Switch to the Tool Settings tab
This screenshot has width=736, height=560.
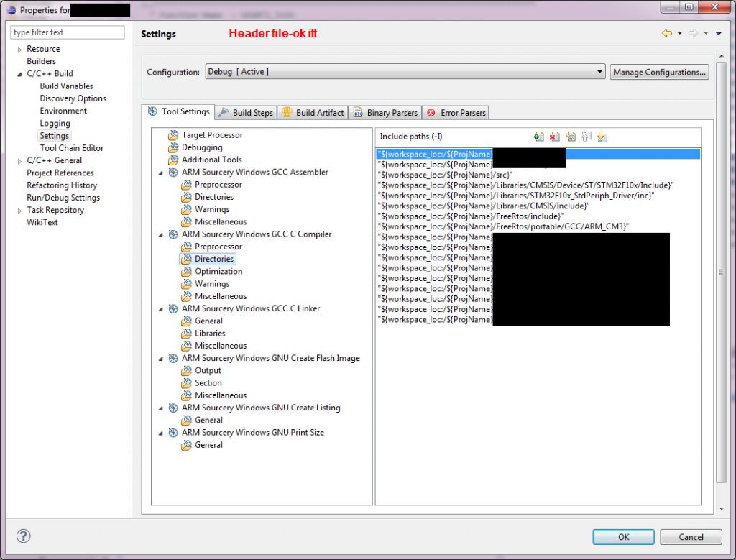tap(178, 111)
